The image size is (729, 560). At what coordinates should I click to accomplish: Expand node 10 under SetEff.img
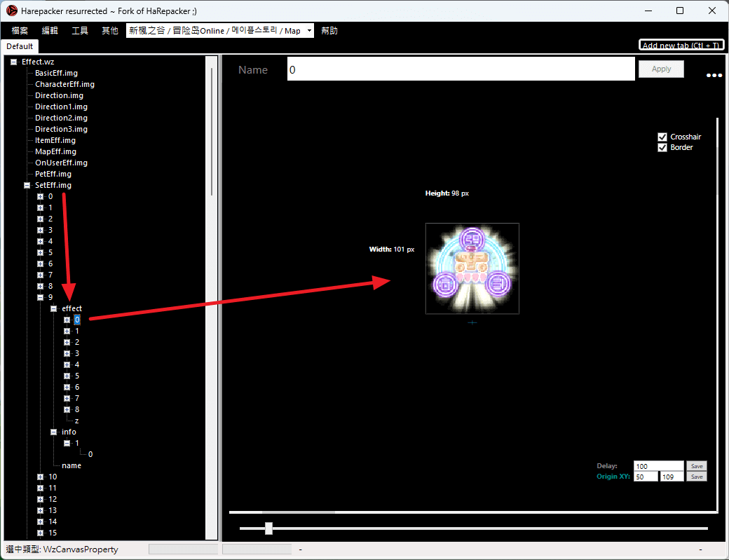pos(41,477)
